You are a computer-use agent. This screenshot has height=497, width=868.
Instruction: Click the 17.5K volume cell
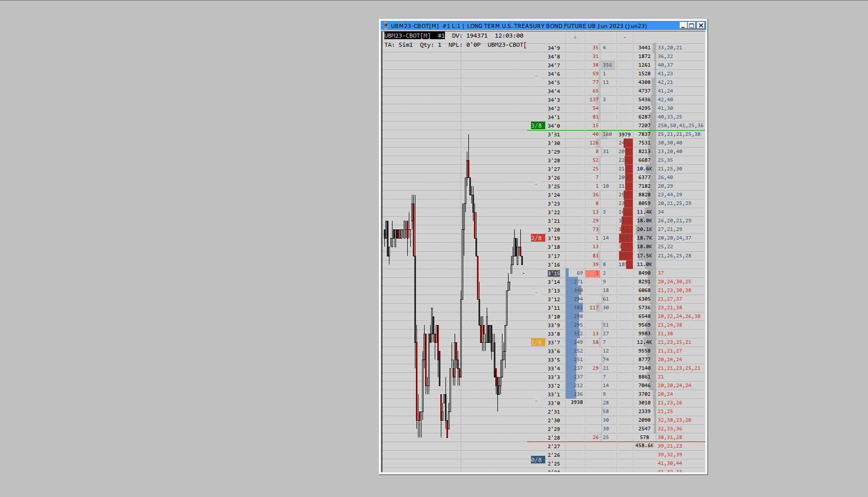[x=644, y=256]
